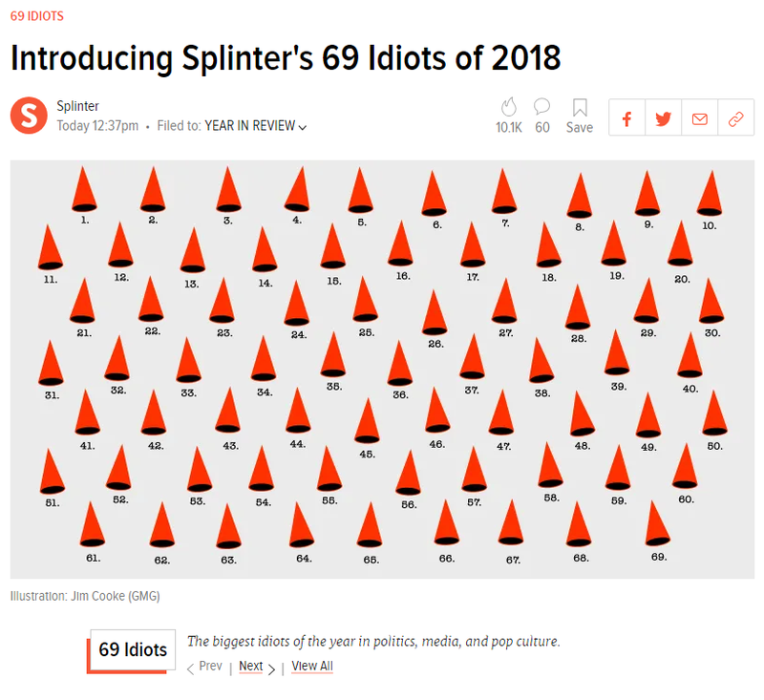Click the Prev link
Screen dimensions: 764x700
click(210, 666)
